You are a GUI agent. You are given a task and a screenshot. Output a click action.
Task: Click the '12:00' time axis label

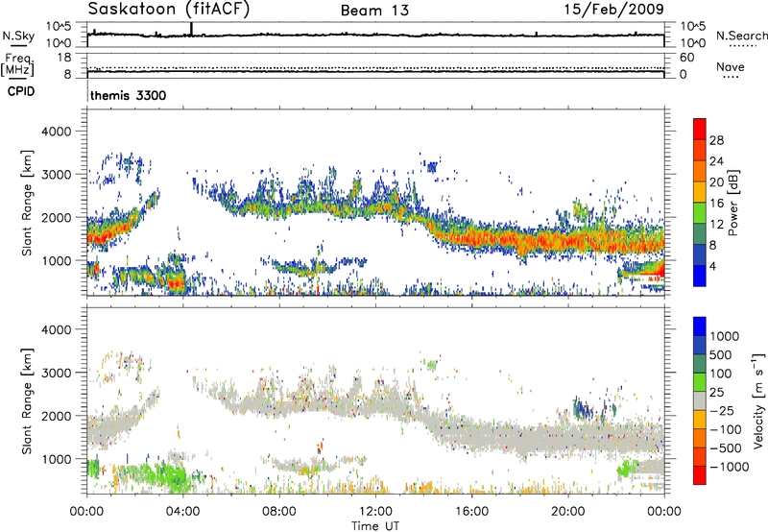[x=375, y=512]
